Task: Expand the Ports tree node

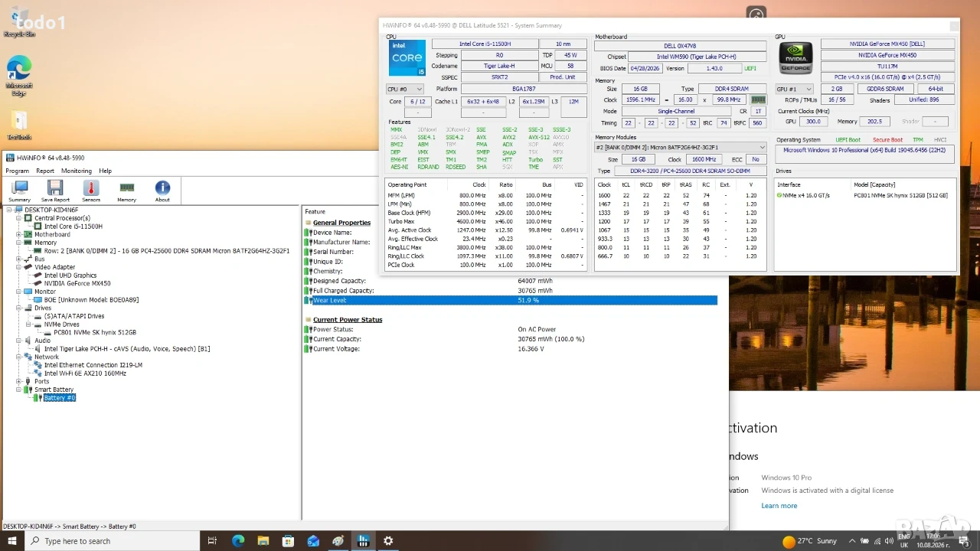Action: tap(19, 381)
